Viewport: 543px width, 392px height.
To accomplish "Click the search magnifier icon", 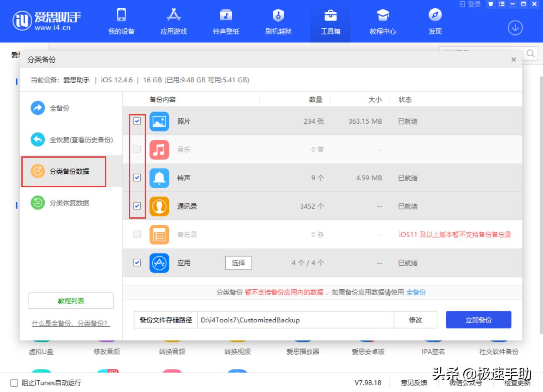I will click(530, 54).
